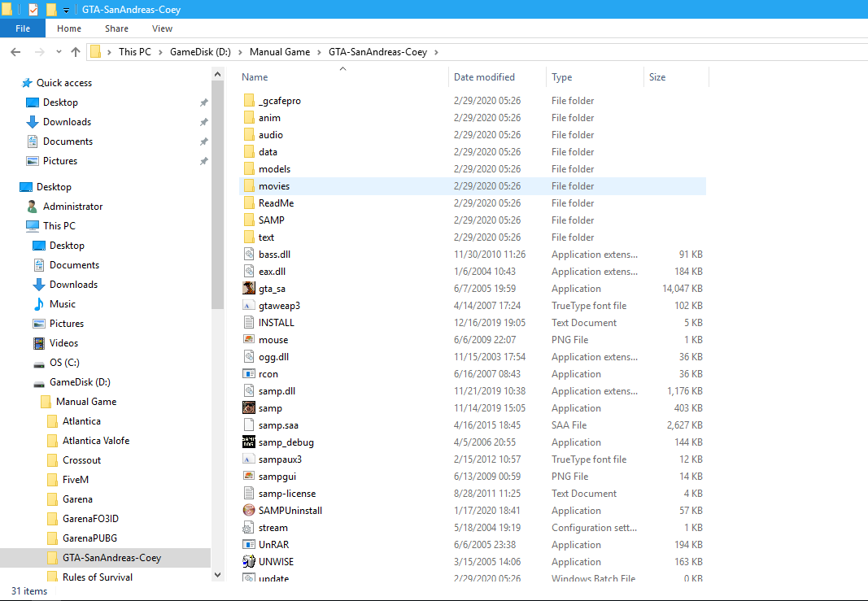This screenshot has width=868, height=601.
Task: Open the recent locations dropdown arrow
Action: (59, 52)
